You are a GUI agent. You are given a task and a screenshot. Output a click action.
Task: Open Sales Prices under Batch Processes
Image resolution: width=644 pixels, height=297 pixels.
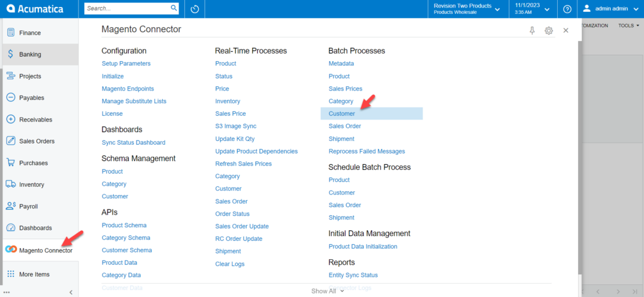345,89
